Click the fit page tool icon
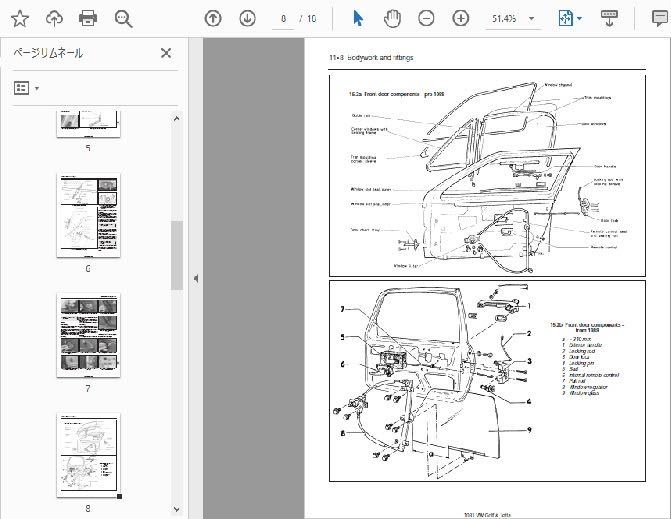671x519 pixels. pyautogui.click(x=565, y=18)
